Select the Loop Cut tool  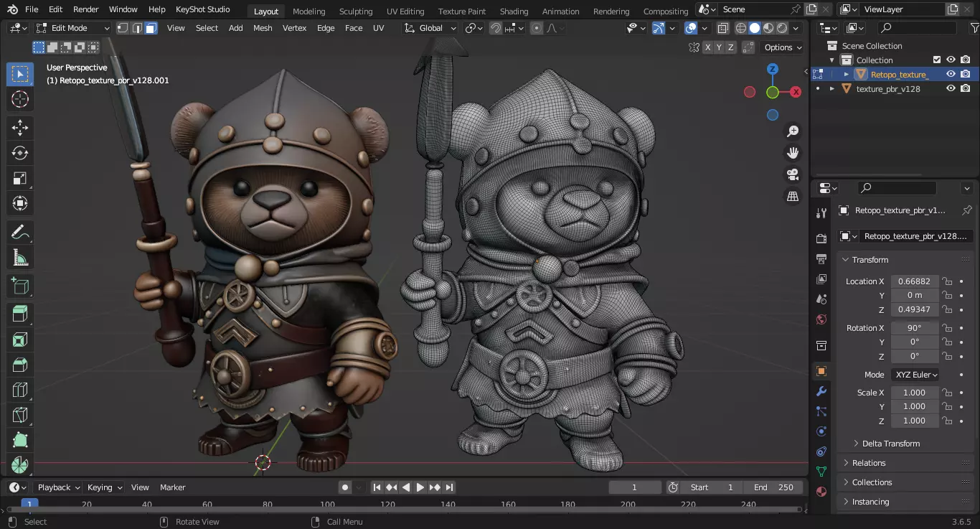click(20, 390)
